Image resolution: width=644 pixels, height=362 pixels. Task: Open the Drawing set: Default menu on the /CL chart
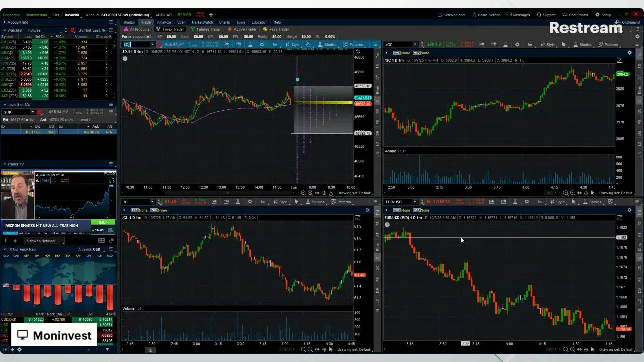(x=354, y=350)
